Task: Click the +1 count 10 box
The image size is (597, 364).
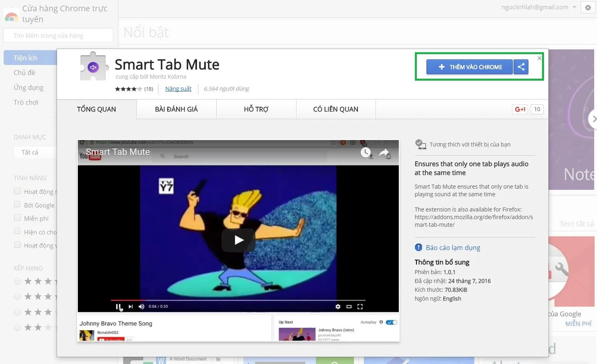Action: (537, 109)
